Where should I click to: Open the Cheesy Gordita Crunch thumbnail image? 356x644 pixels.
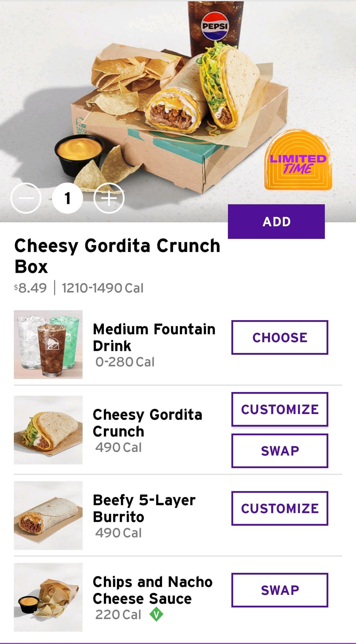pos(48,430)
